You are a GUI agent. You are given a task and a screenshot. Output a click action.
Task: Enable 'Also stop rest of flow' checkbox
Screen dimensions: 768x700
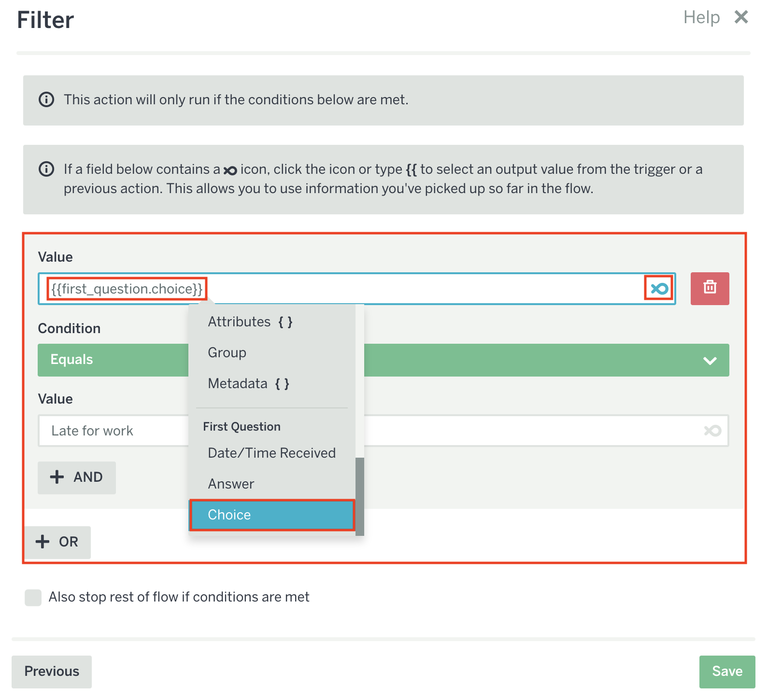tap(33, 597)
